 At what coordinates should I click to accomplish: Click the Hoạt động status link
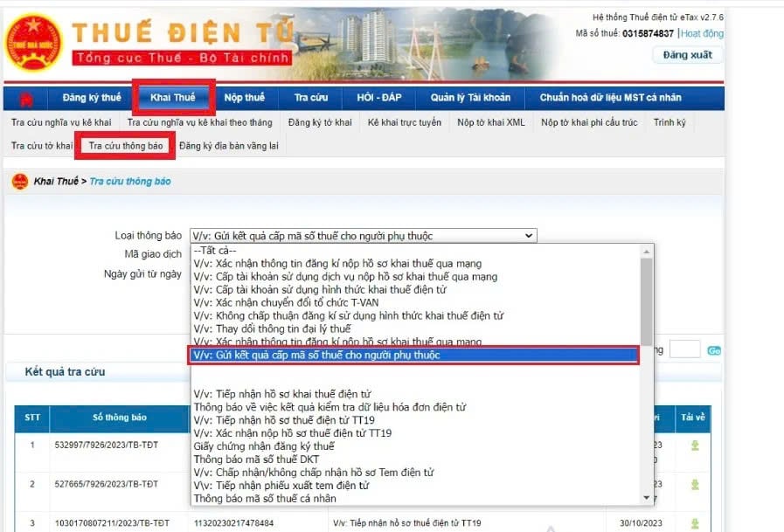[702, 33]
